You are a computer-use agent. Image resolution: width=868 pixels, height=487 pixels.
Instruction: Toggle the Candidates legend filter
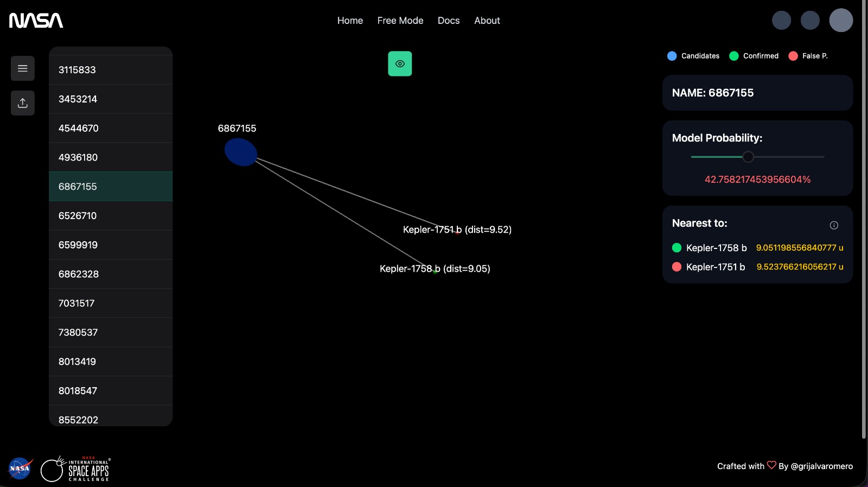point(693,56)
